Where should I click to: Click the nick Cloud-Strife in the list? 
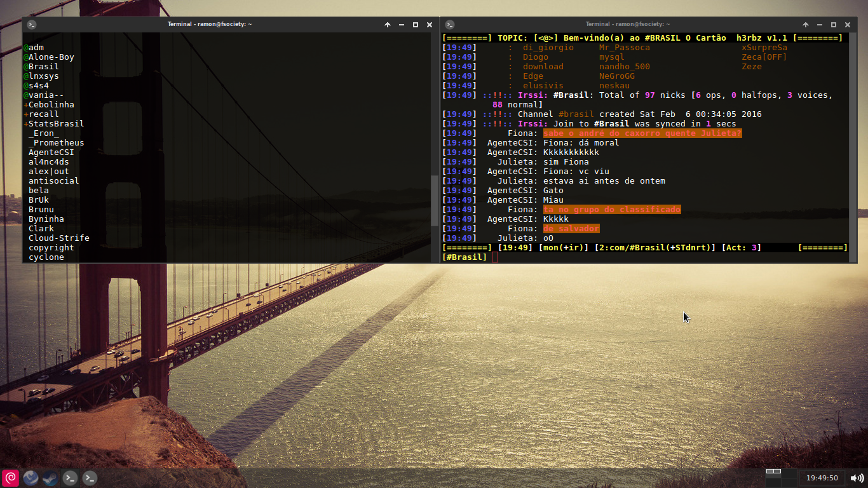(59, 238)
